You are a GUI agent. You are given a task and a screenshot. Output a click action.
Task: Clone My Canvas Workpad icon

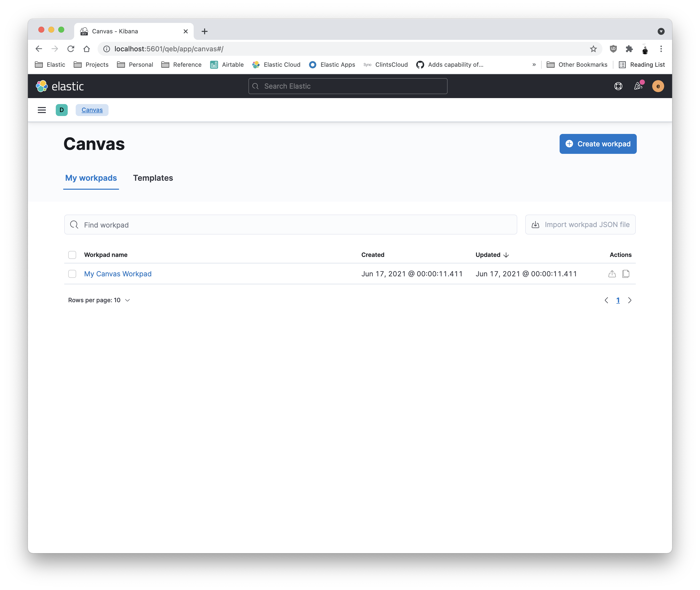(x=625, y=274)
